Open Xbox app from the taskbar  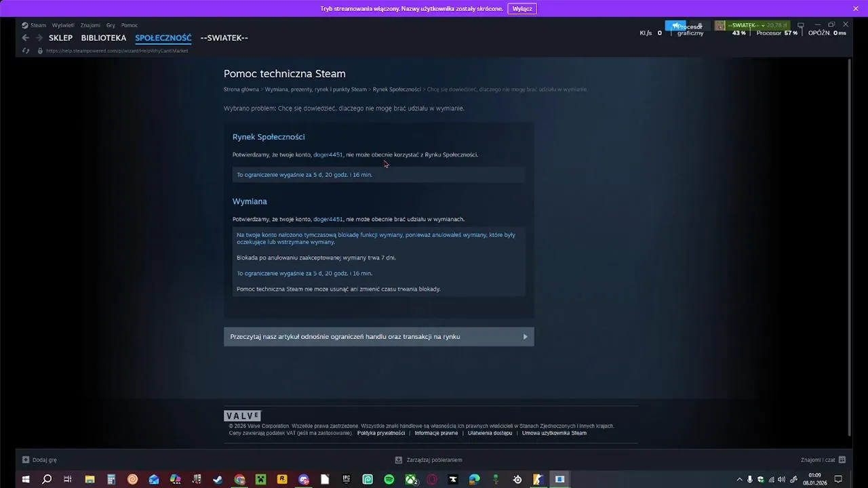pos(411,479)
